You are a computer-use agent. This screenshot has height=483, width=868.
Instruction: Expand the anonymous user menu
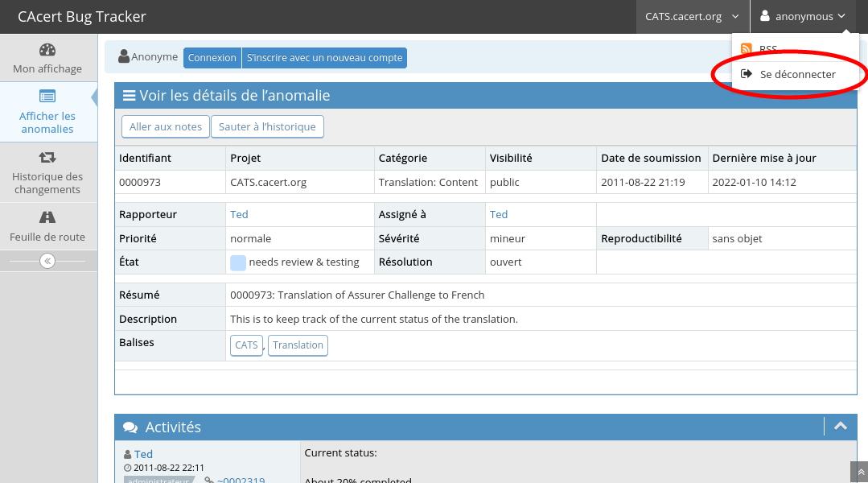click(x=804, y=16)
